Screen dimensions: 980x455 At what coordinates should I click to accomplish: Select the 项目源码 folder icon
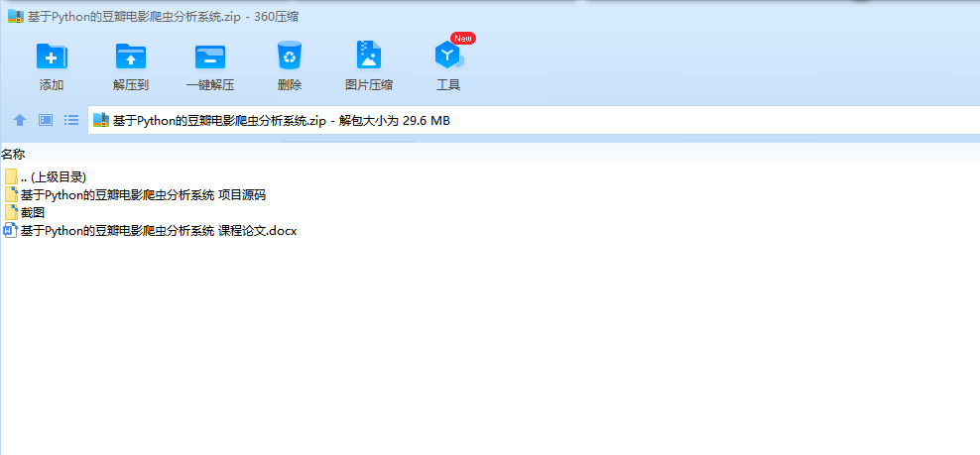[x=11, y=194]
